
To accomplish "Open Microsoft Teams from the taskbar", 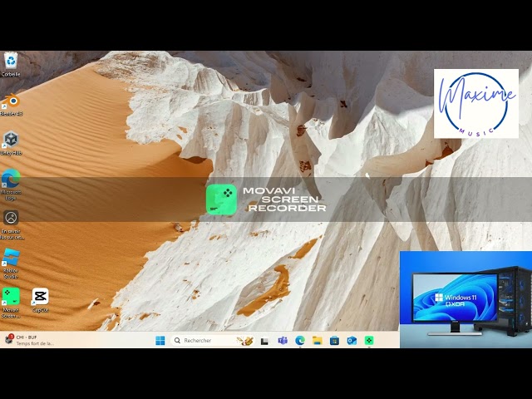I will 283,340.
